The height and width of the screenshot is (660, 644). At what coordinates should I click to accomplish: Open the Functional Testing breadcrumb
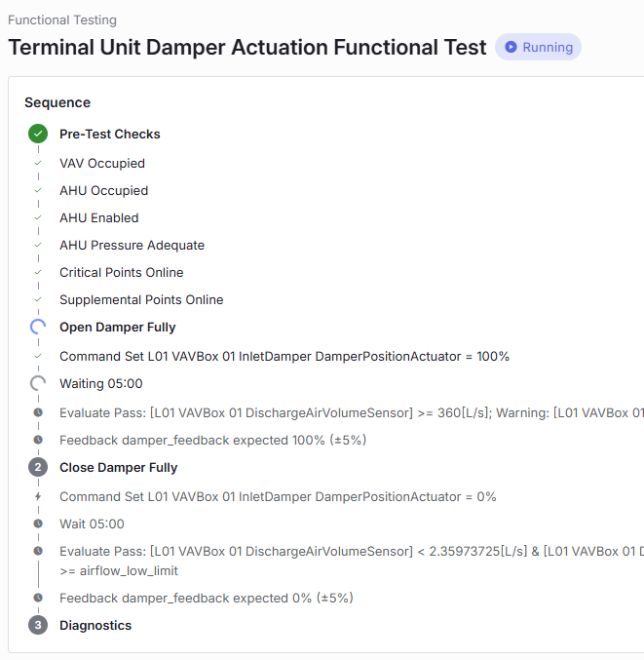tap(62, 19)
